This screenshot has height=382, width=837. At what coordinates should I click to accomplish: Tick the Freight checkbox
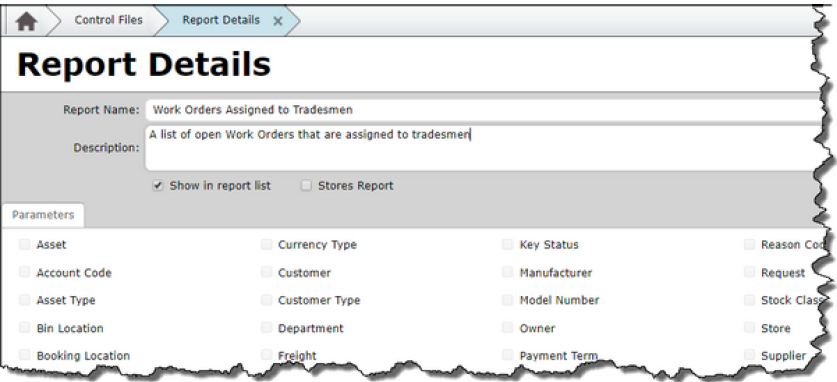pos(266,355)
